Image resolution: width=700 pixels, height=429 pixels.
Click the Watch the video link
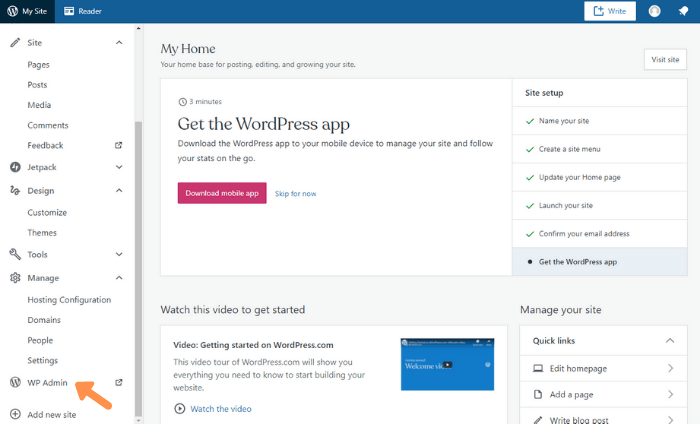click(221, 409)
